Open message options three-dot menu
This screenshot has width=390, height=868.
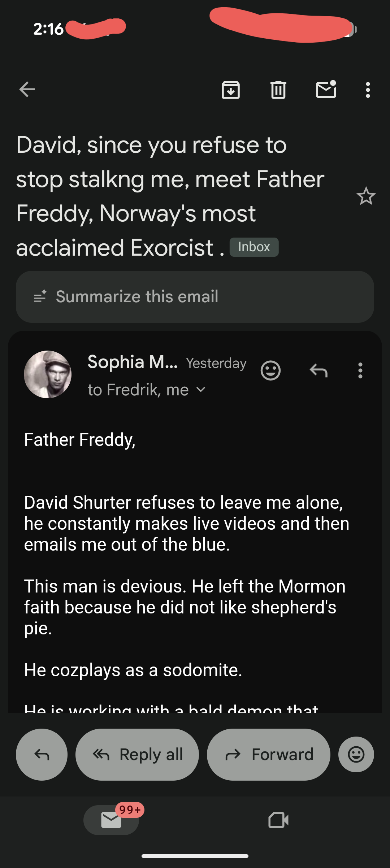pyautogui.click(x=360, y=370)
